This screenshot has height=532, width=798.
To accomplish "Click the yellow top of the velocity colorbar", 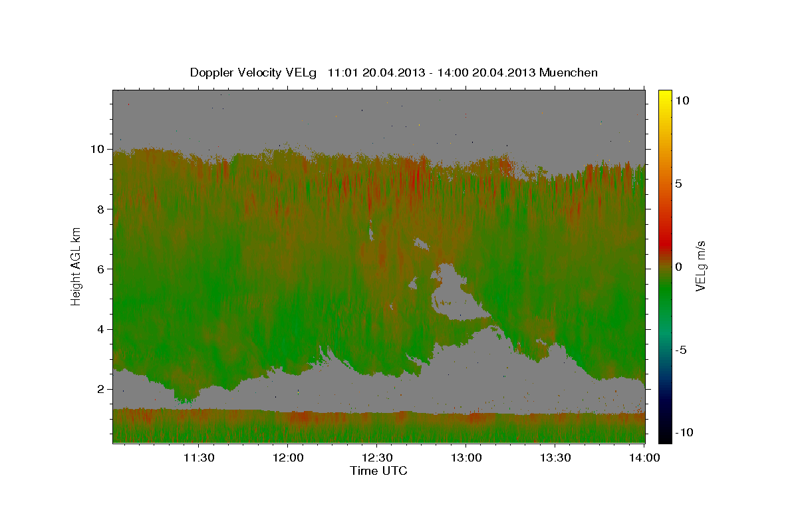I will point(665,96).
